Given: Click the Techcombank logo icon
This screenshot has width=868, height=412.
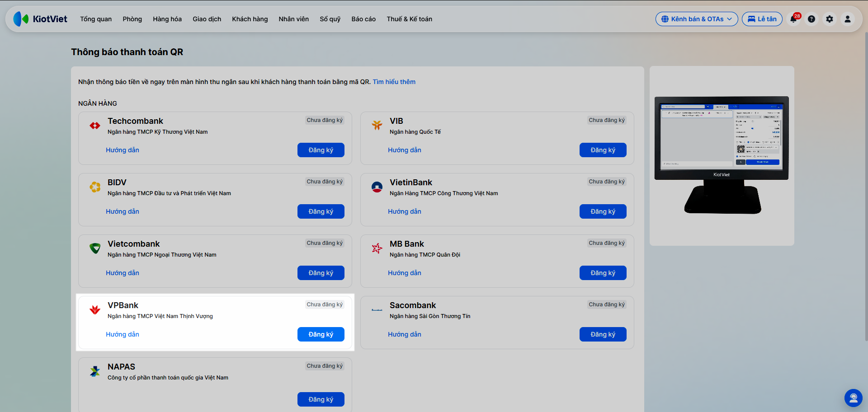Looking at the screenshot, I should [95, 126].
